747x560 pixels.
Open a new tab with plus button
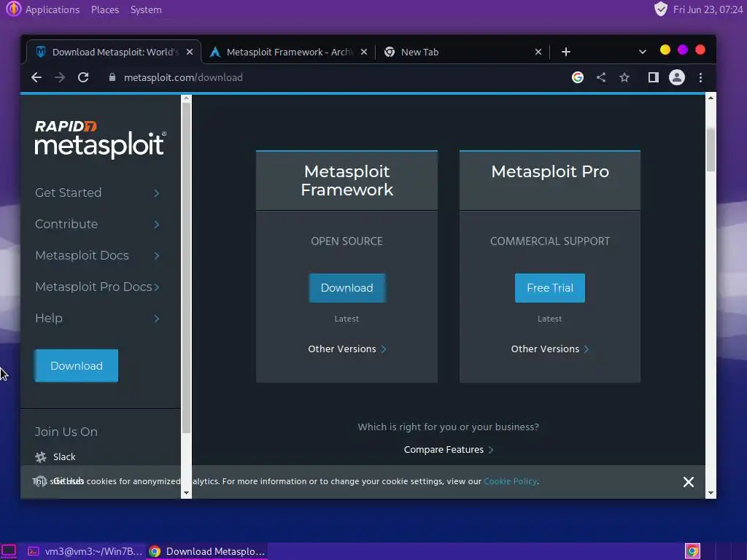click(x=565, y=52)
